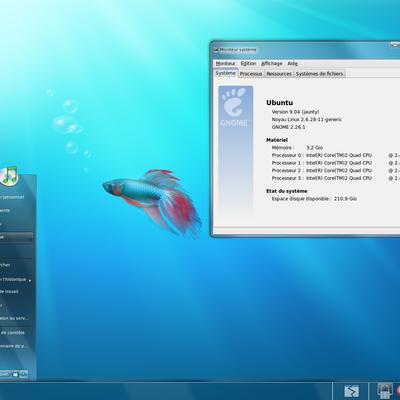Click the Ubuntu heading text
Image resolution: width=400 pixels, height=400 pixels.
click(280, 103)
